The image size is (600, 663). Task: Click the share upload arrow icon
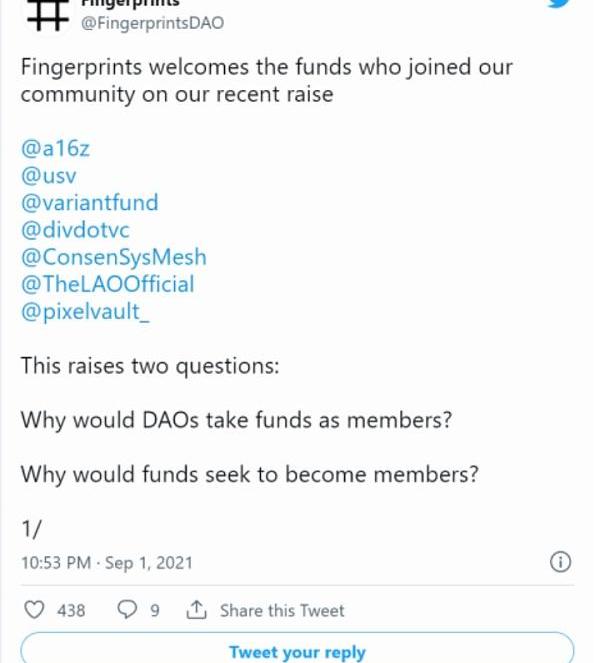(x=197, y=610)
